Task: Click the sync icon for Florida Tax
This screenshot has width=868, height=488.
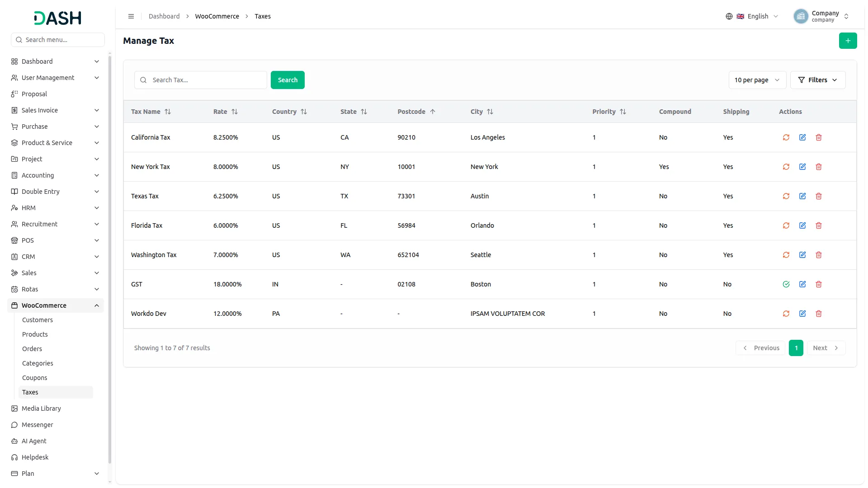Action: click(786, 225)
